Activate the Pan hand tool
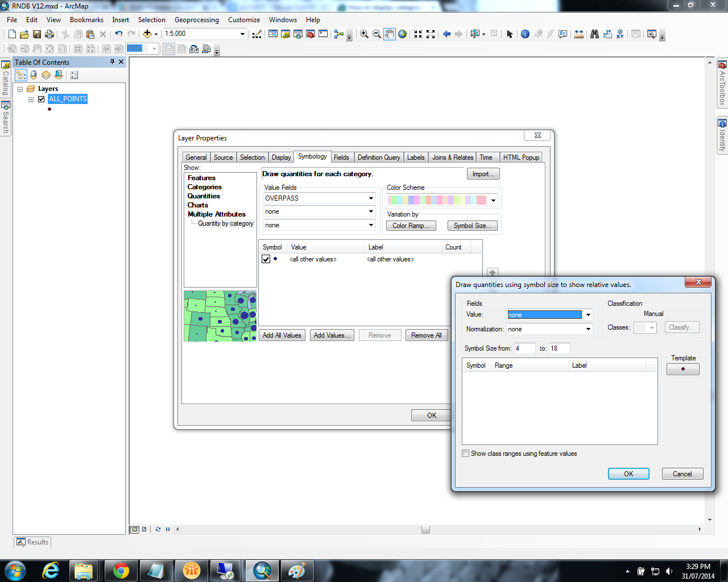Screen dimensions: 728x582 (390, 34)
